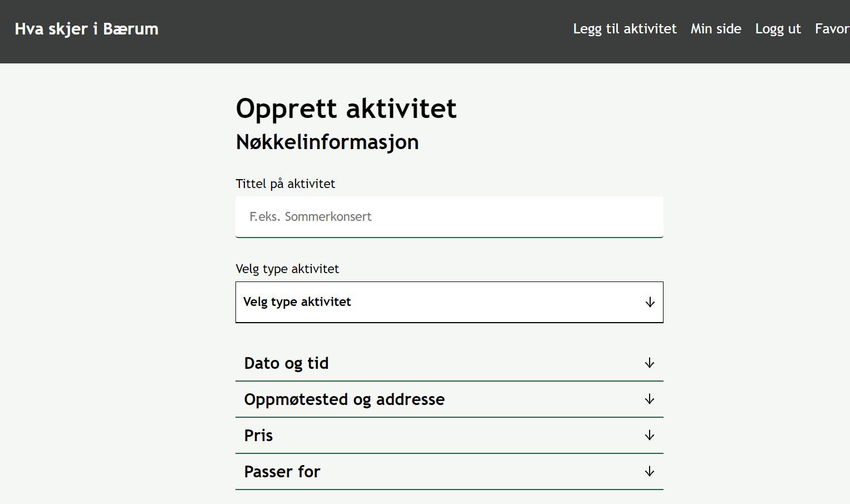Expand the 'Dato og tid' section
850x504 pixels.
click(x=286, y=363)
